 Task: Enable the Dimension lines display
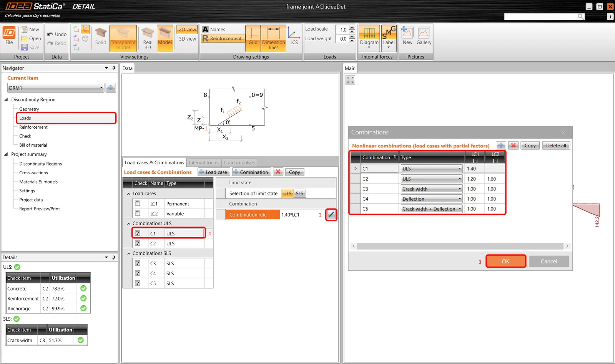[273, 38]
